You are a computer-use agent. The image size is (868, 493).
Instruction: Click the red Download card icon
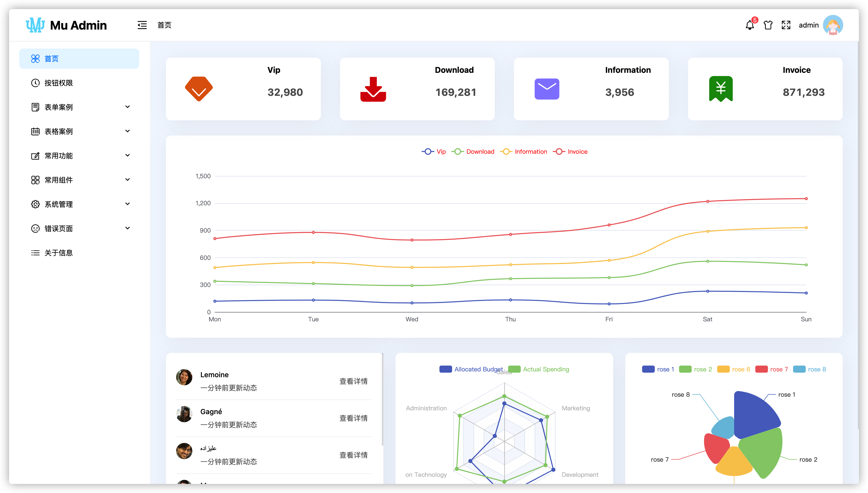[x=373, y=89]
